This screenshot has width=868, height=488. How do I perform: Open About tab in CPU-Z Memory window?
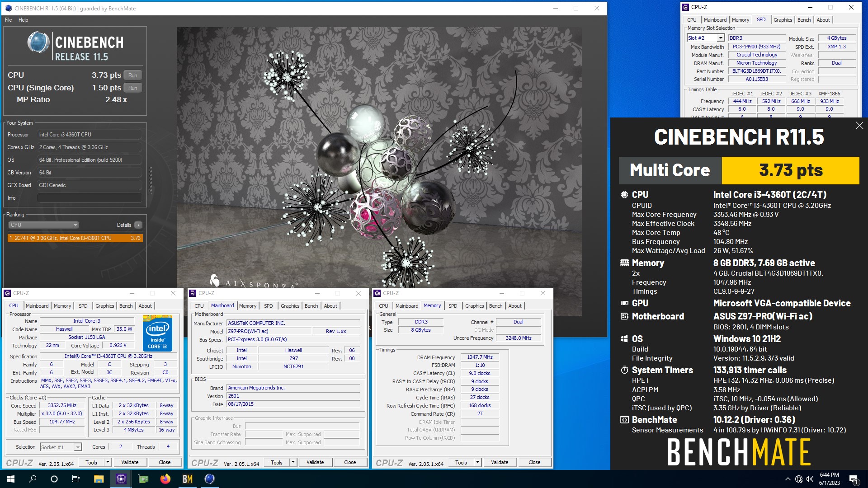click(515, 306)
